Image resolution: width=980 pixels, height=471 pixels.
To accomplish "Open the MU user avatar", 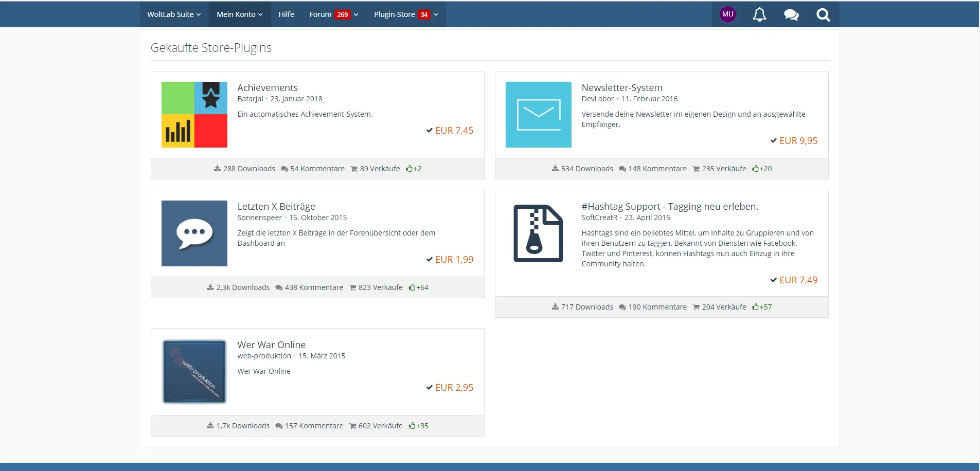I will coord(727,14).
